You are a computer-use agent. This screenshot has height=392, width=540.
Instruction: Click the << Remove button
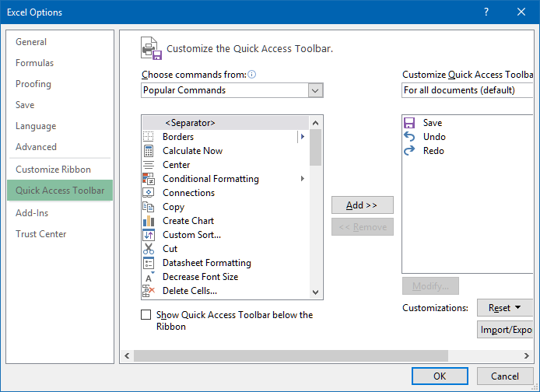(363, 227)
